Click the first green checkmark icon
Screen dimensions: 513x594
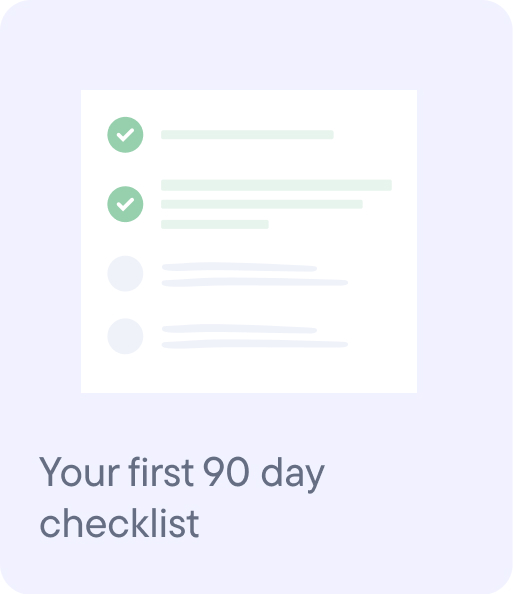point(125,135)
